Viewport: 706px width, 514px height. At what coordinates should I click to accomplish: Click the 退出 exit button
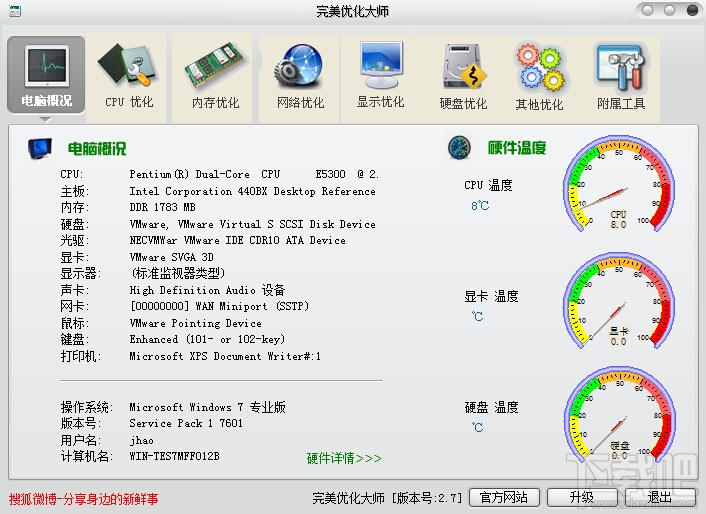click(660, 497)
